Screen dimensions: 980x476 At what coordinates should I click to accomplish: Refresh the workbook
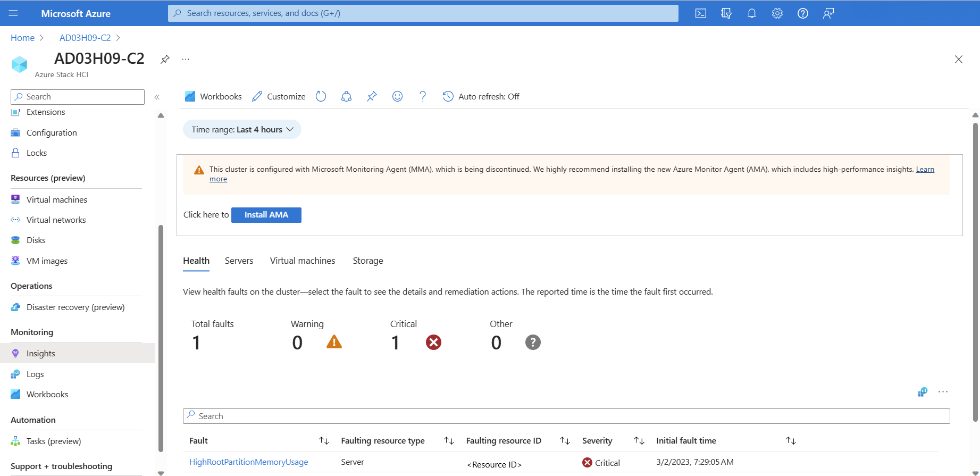tap(321, 96)
